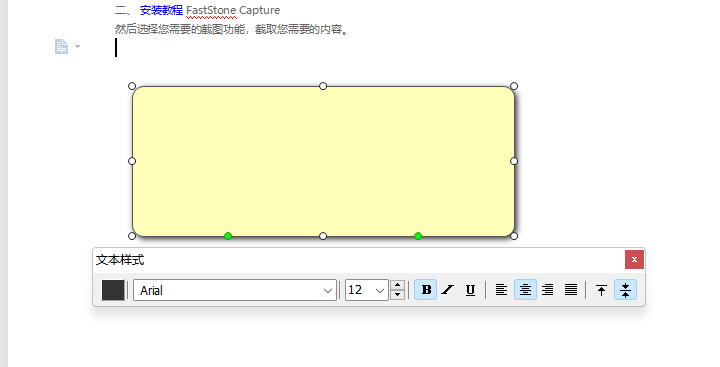
Task: Click the left green anchor handle
Action: coord(228,236)
